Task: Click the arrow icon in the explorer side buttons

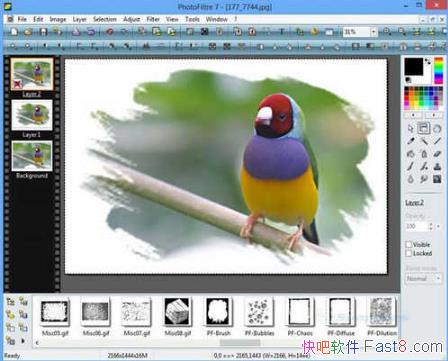Action: tap(23, 341)
